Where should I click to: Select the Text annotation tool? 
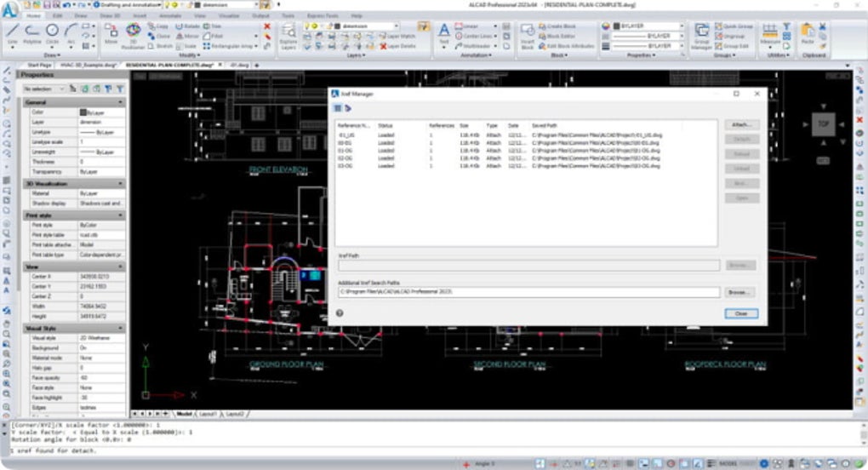click(x=444, y=34)
